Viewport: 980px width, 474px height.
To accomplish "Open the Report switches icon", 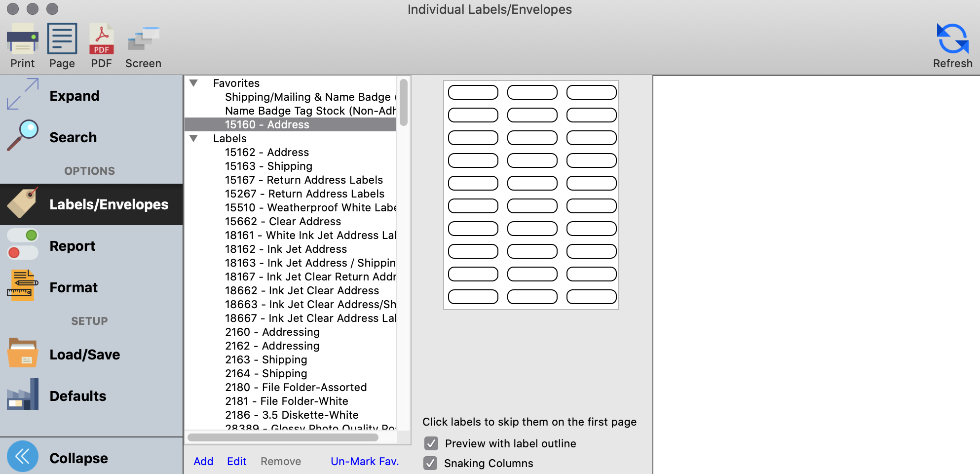I will click(23, 244).
